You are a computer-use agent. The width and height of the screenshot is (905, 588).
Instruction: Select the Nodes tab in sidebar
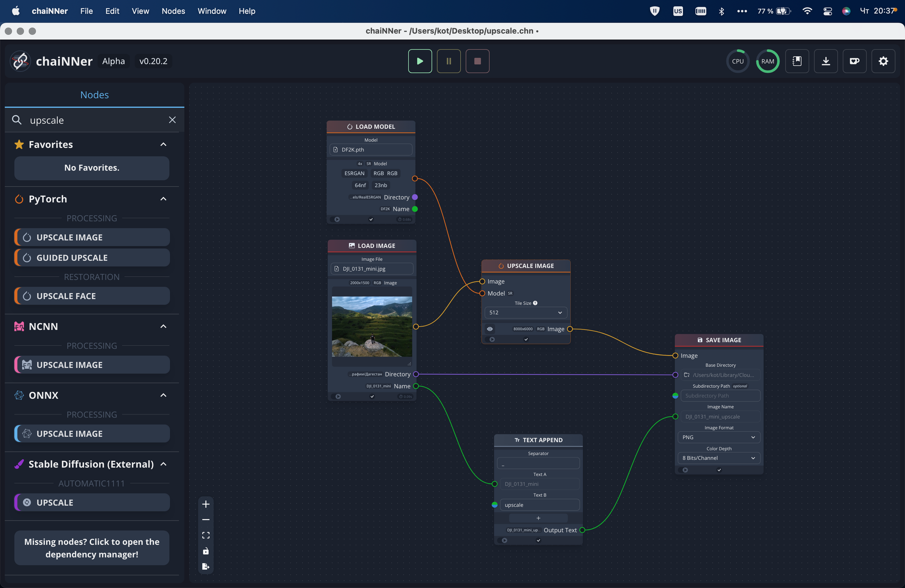94,95
